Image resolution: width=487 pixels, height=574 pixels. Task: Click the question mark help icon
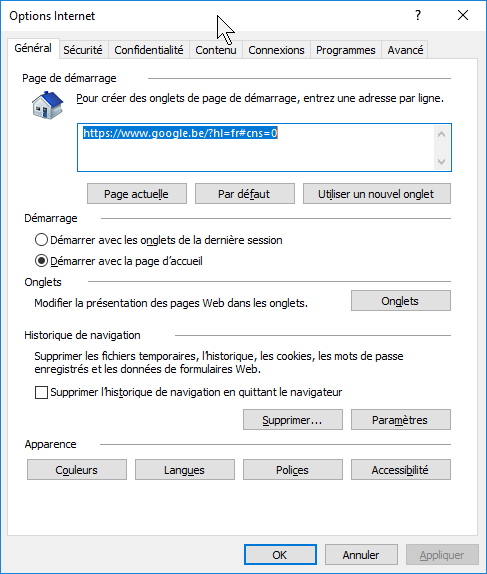(x=418, y=15)
